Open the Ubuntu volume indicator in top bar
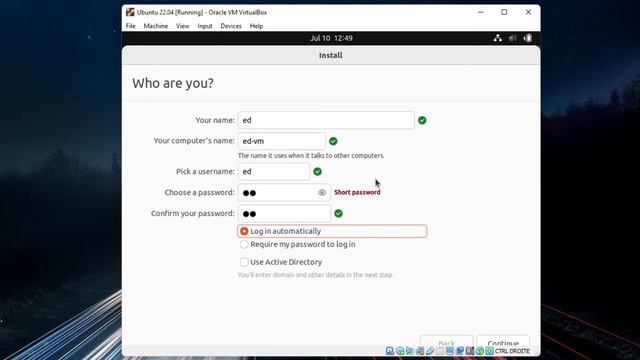The height and width of the screenshot is (360, 640). (513, 38)
